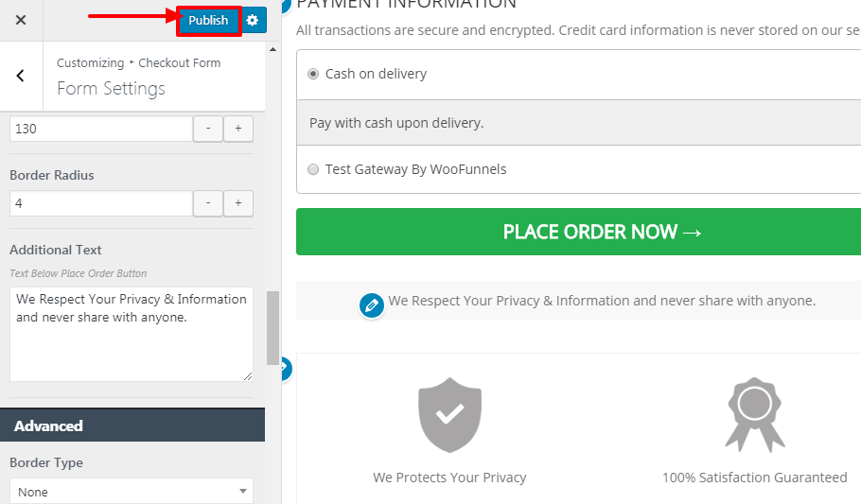The height and width of the screenshot is (504, 861).
Task: Click the satisfaction guarantee ribbon icon
Action: click(x=755, y=415)
